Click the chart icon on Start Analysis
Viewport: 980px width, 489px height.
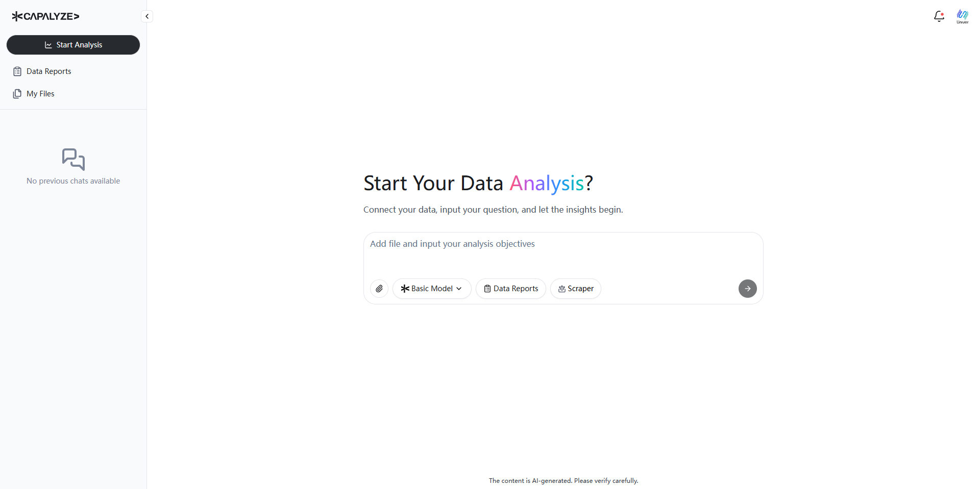point(48,45)
